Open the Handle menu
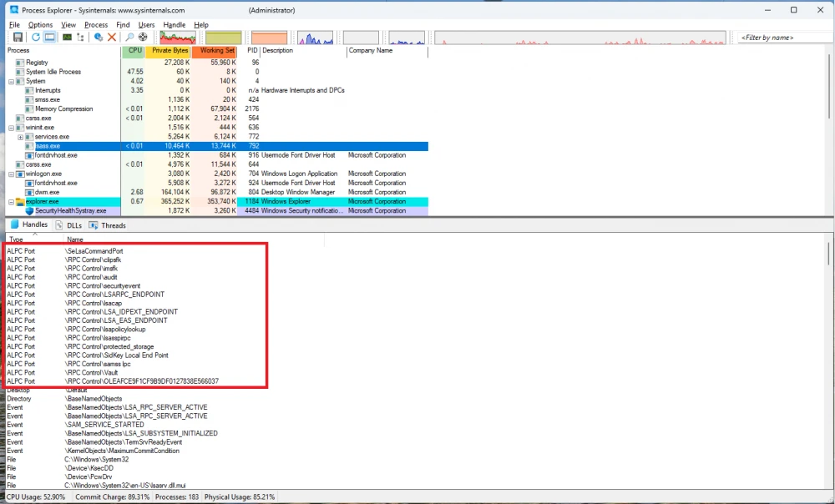The height and width of the screenshot is (504, 835). tap(174, 24)
